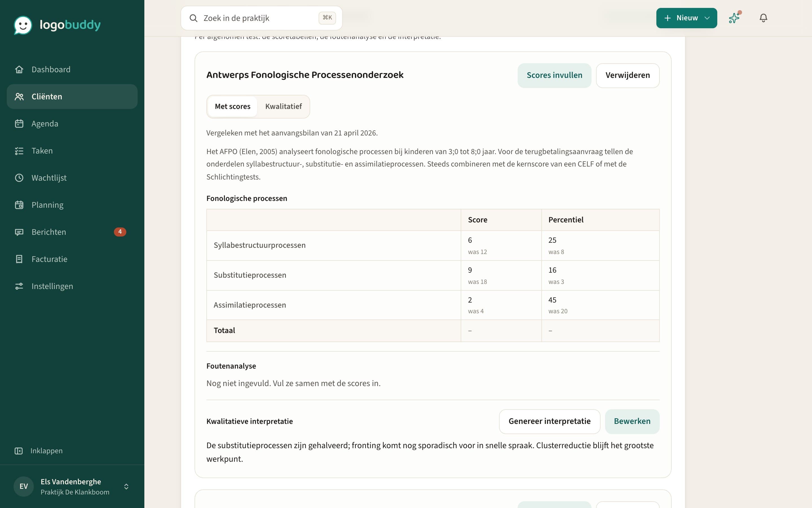Open the Agenda calendar icon
812x508 pixels.
(x=19, y=124)
